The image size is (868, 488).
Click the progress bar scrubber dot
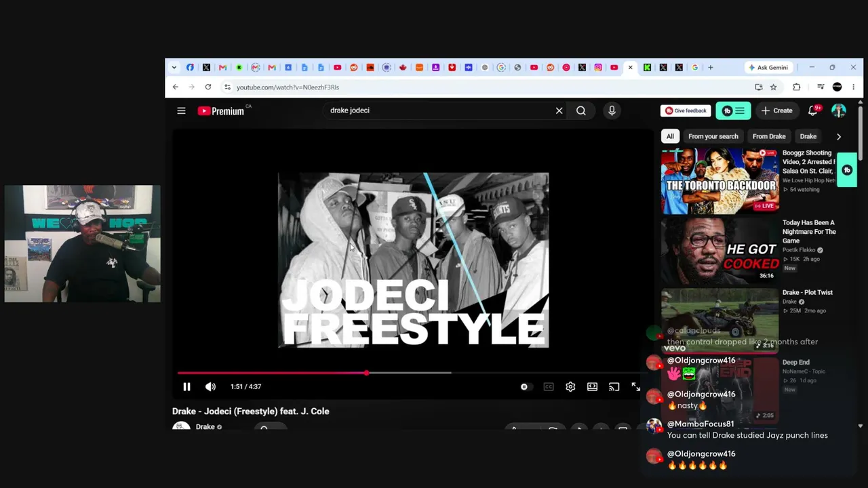click(366, 373)
